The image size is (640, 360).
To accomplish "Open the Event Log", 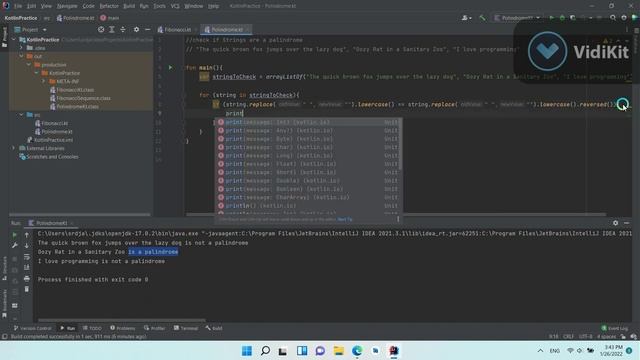I will (x=615, y=328).
